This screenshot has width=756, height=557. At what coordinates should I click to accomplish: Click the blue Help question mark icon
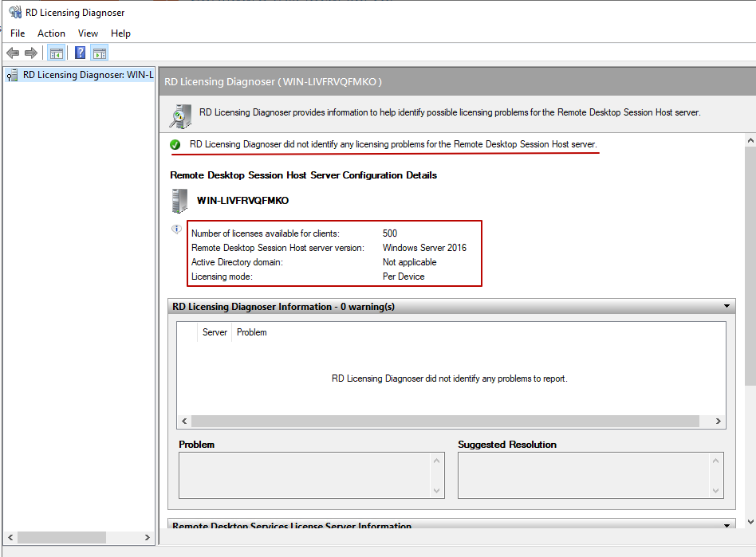pos(80,53)
